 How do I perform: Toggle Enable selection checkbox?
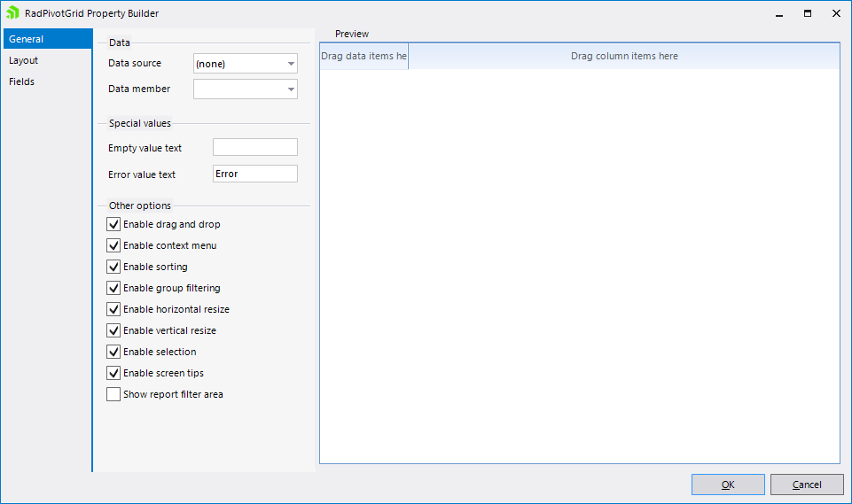coord(113,352)
